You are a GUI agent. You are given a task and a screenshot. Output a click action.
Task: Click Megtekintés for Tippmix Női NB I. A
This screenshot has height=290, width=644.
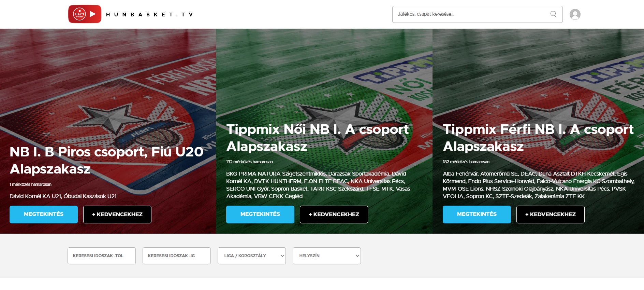coord(260,214)
